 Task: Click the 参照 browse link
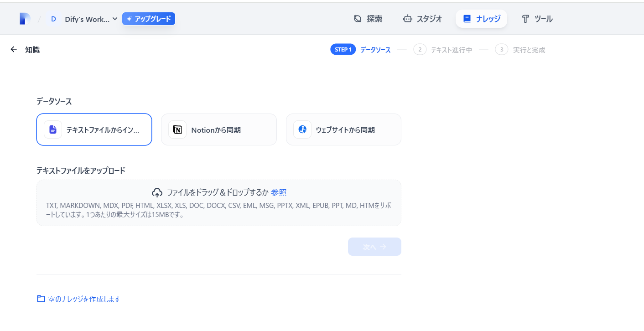(279, 192)
